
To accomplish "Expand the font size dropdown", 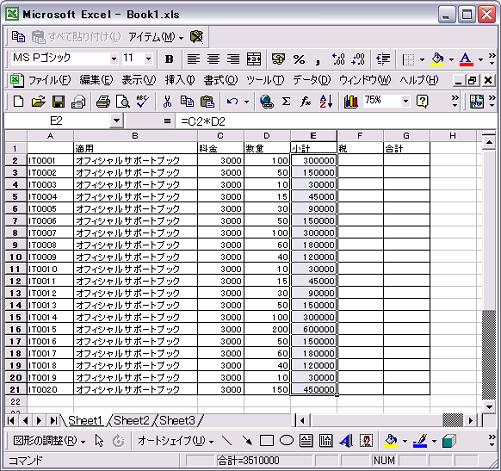I will click(x=148, y=59).
